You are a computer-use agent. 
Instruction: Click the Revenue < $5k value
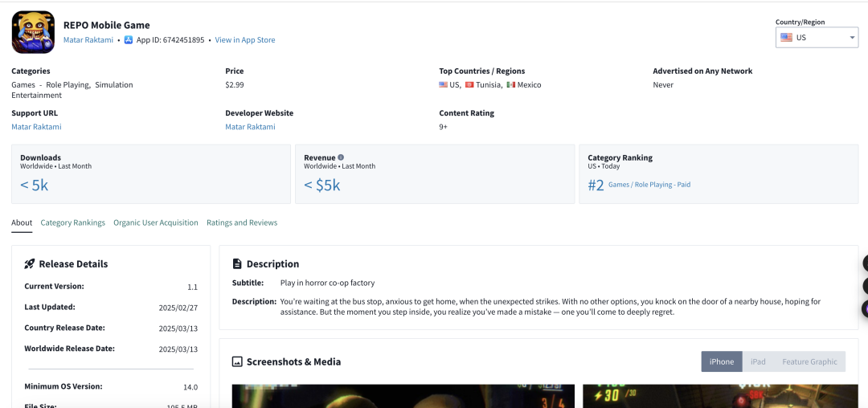[x=322, y=186]
